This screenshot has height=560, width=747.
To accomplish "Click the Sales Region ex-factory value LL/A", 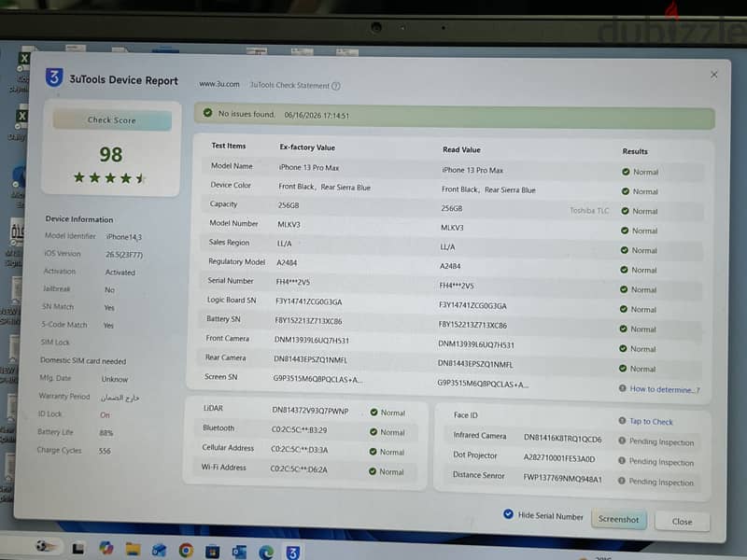I will point(285,244).
